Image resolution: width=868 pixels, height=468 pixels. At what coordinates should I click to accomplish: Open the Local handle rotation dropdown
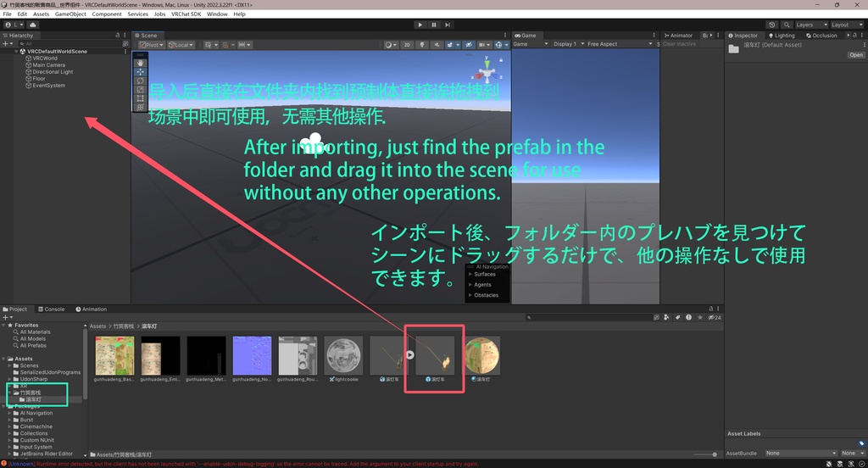[x=181, y=45]
